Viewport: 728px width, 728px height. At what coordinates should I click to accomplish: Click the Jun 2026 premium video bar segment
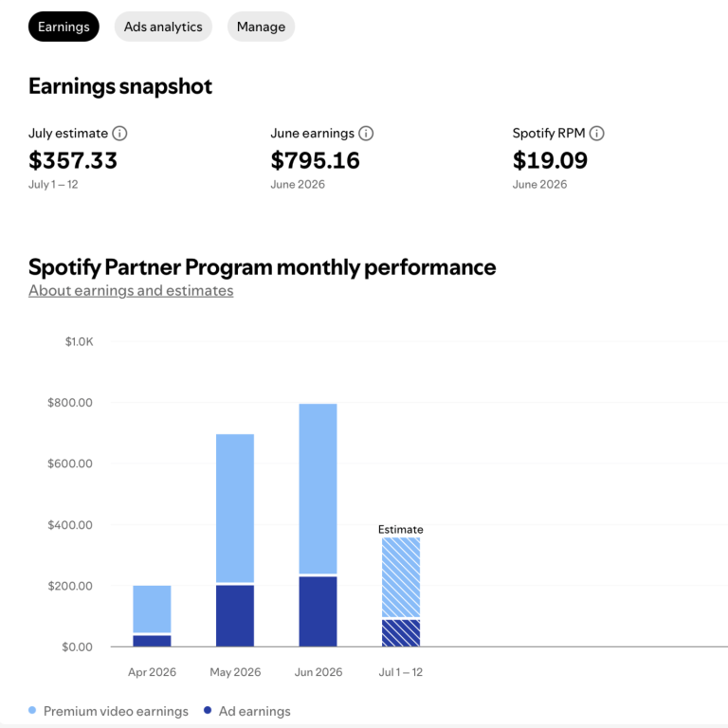click(x=318, y=488)
